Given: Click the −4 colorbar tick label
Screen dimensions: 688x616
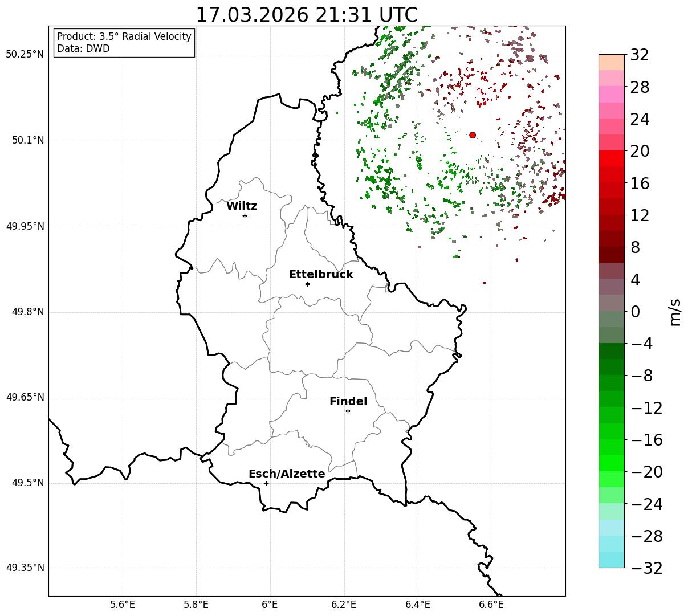Looking at the screenshot, I should coord(641,344).
